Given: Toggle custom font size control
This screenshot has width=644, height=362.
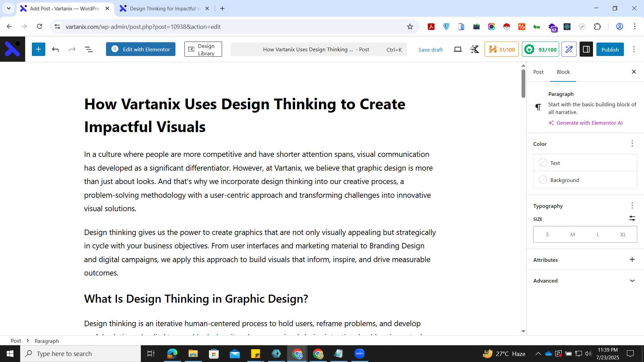Looking at the screenshot, I should 632,219.
